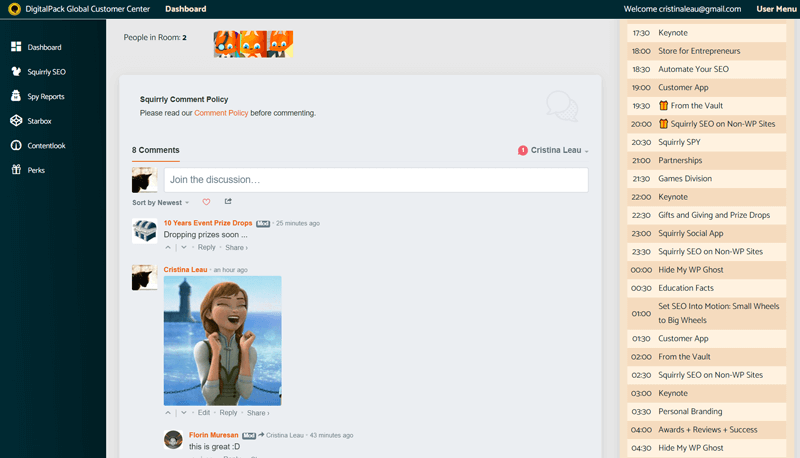Open the Sort by Newest dropdown
The width and height of the screenshot is (800, 458).
coord(160,202)
